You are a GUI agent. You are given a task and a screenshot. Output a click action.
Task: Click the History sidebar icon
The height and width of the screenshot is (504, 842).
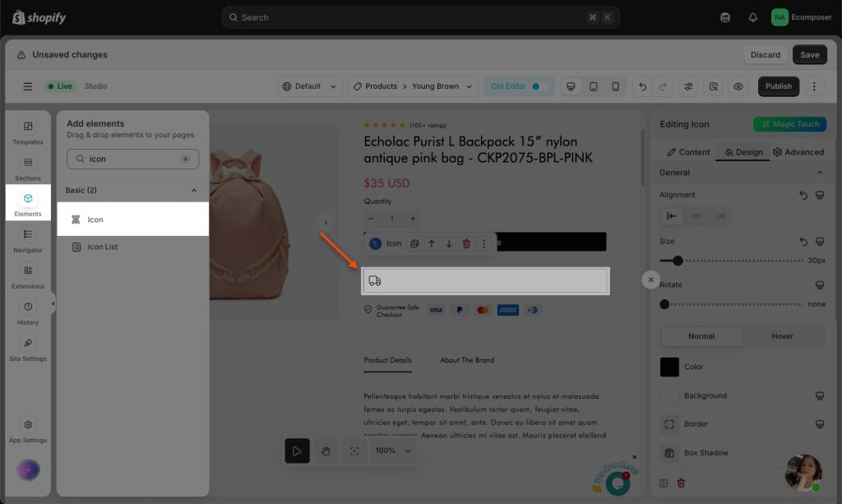pos(28,312)
